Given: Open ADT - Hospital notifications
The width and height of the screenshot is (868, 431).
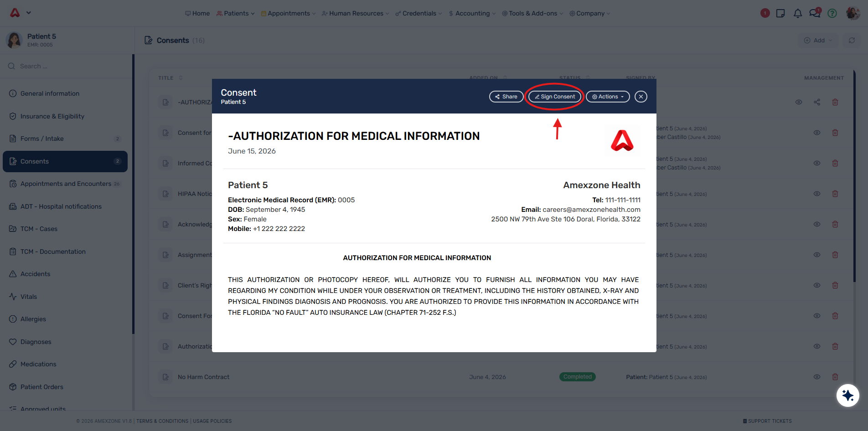Looking at the screenshot, I should point(65,206).
